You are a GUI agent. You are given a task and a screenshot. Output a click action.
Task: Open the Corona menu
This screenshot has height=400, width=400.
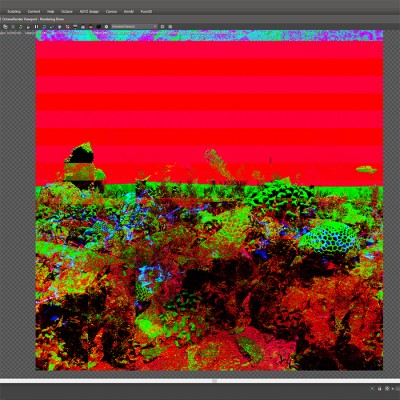tap(111, 11)
